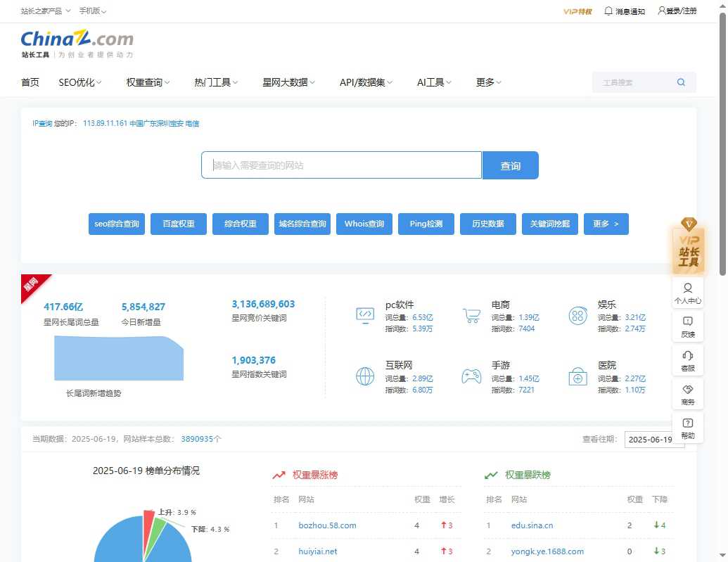The height and width of the screenshot is (562, 728).
Task: Switch to the 首页 menu item
Action: (30, 82)
